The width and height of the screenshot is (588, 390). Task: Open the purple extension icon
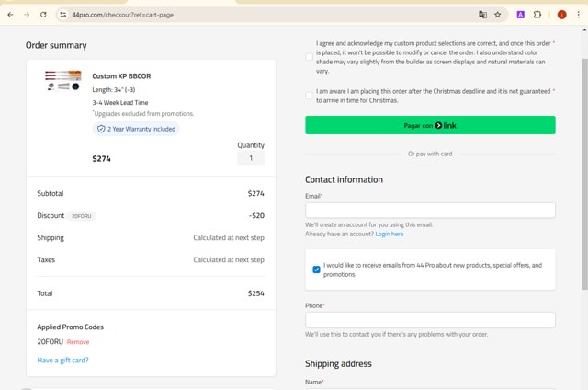coord(521,15)
